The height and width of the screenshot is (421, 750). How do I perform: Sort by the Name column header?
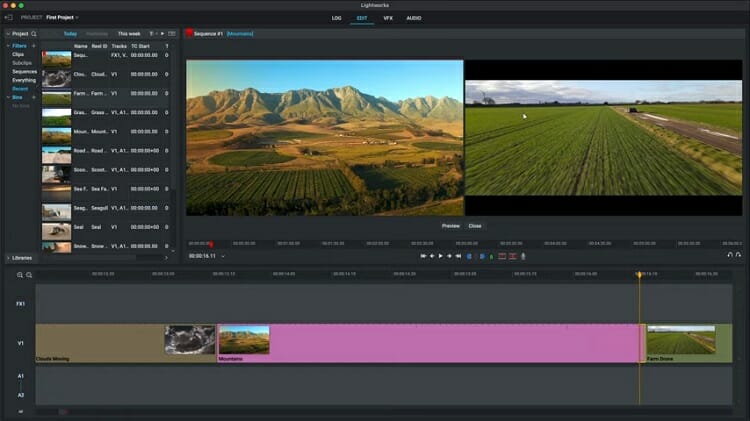pyautogui.click(x=80, y=46)
